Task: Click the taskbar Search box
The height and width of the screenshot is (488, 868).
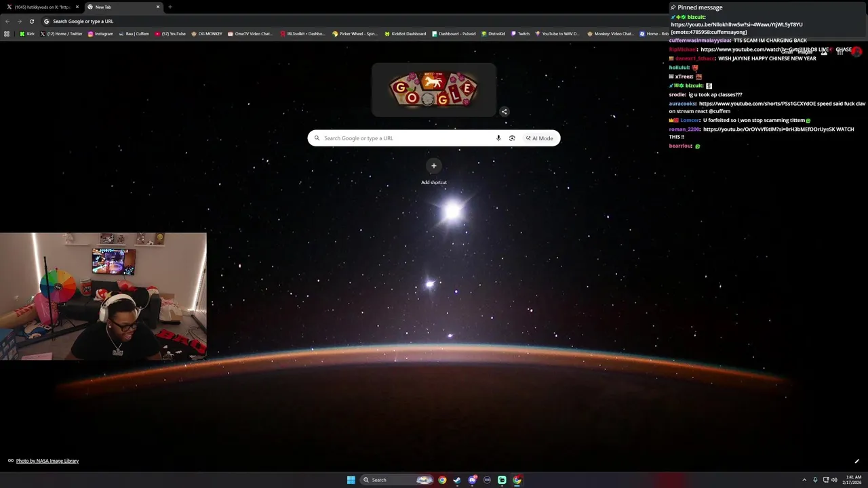Action: [397, 480]
